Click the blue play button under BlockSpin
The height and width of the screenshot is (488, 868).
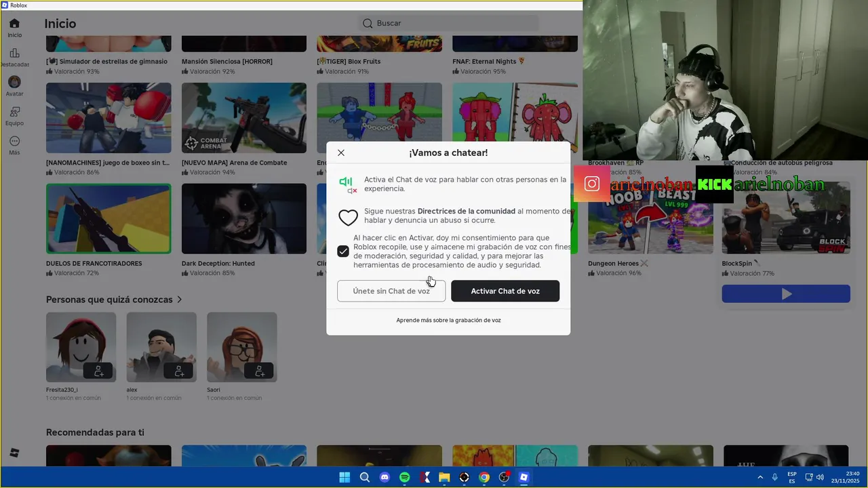click(786, 293)
